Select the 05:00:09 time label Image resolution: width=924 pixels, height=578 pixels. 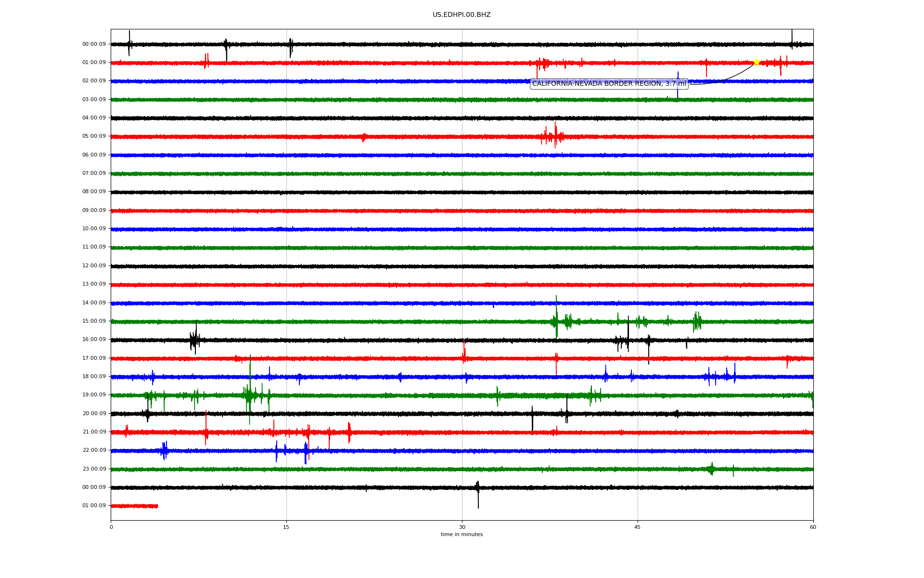pyautogui.click(x=94, y=136)
